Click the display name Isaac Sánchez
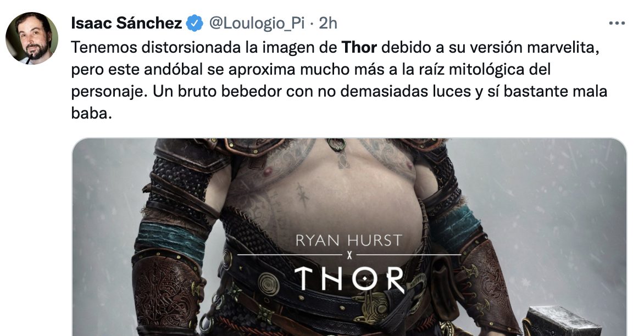 pos(126,24)
